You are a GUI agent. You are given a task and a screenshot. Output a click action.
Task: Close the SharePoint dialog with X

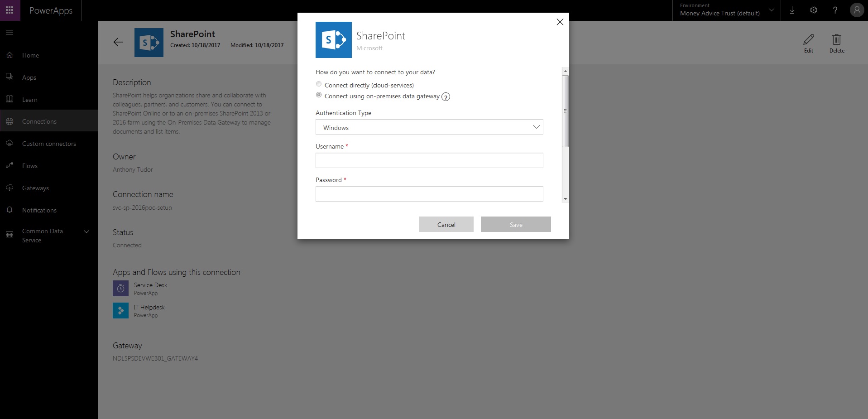point(560,22)
